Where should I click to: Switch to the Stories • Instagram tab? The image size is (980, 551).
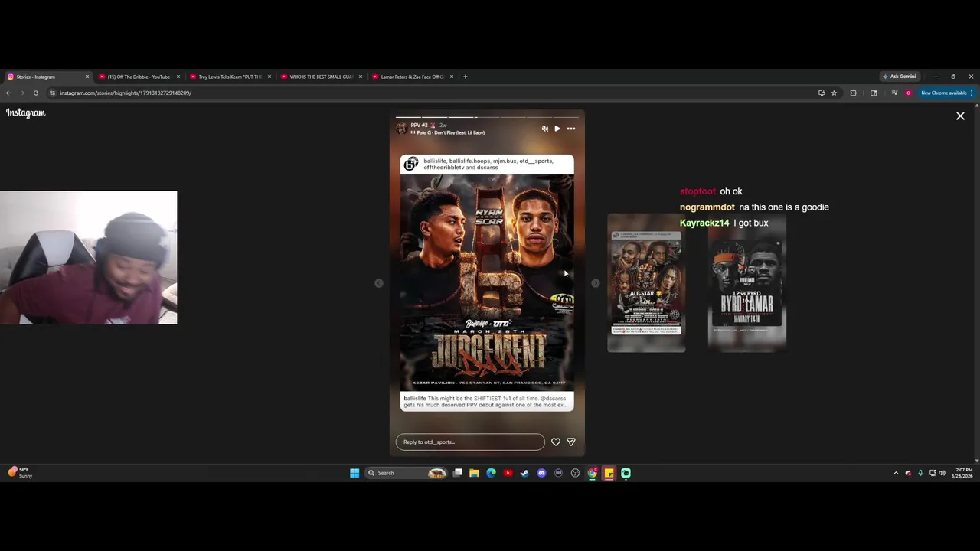47,77
